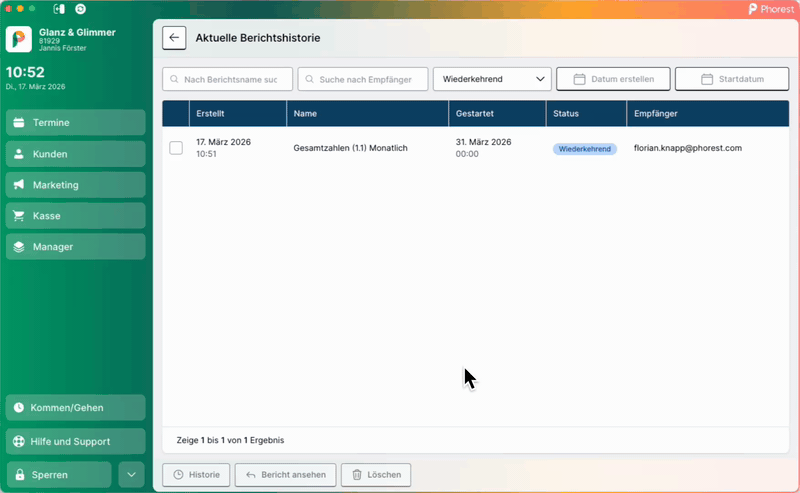Open the Datum erstellen date picker
The height and width of the screenshot is (493, 800).
click(613, 79)
